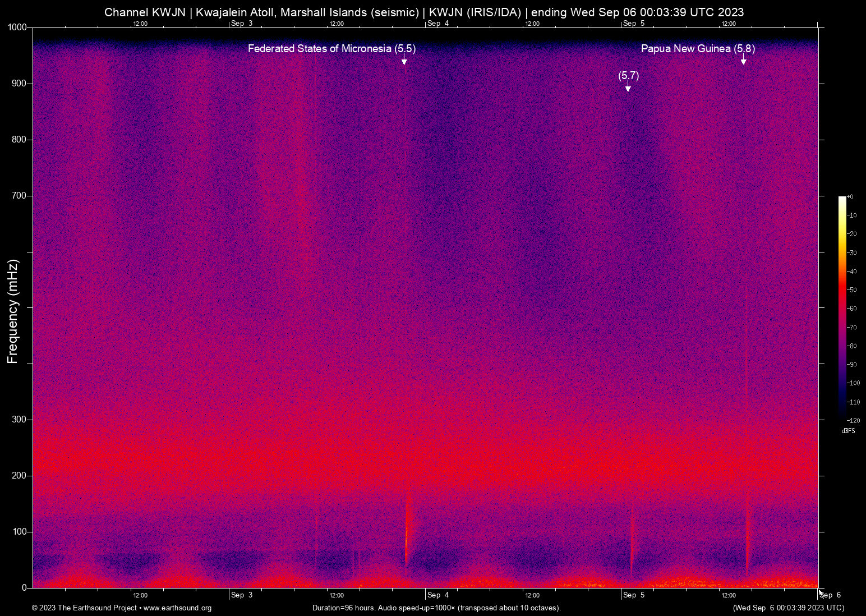866x616 pixels.
Task: Click 'Federated States of Micronesia (5.5)' annotation
Action: [x=332, y=49]
